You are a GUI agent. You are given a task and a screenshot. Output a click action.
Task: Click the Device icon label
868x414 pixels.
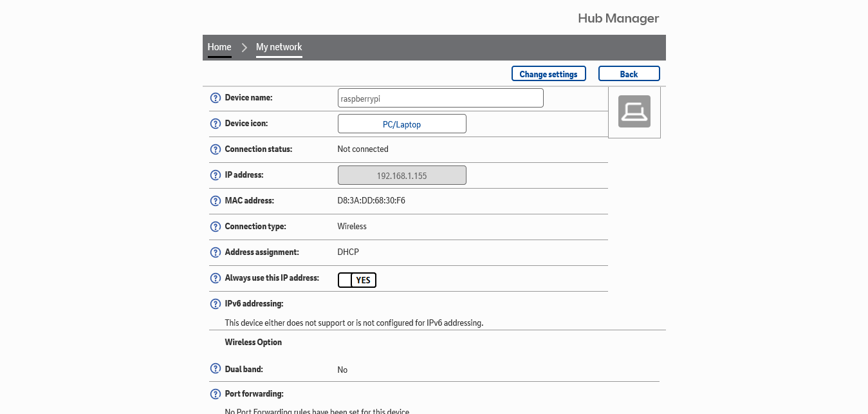tap(246, 123)
